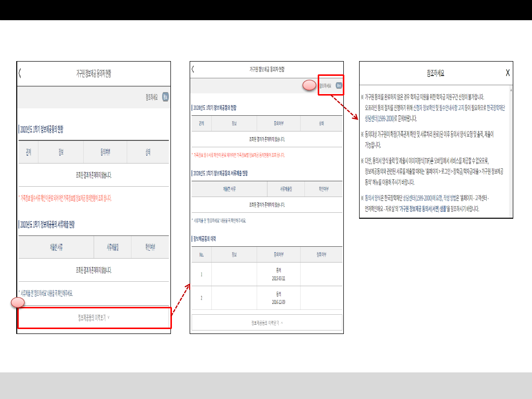Collapse with 정보제공동의 이력닫기 button

266,323
